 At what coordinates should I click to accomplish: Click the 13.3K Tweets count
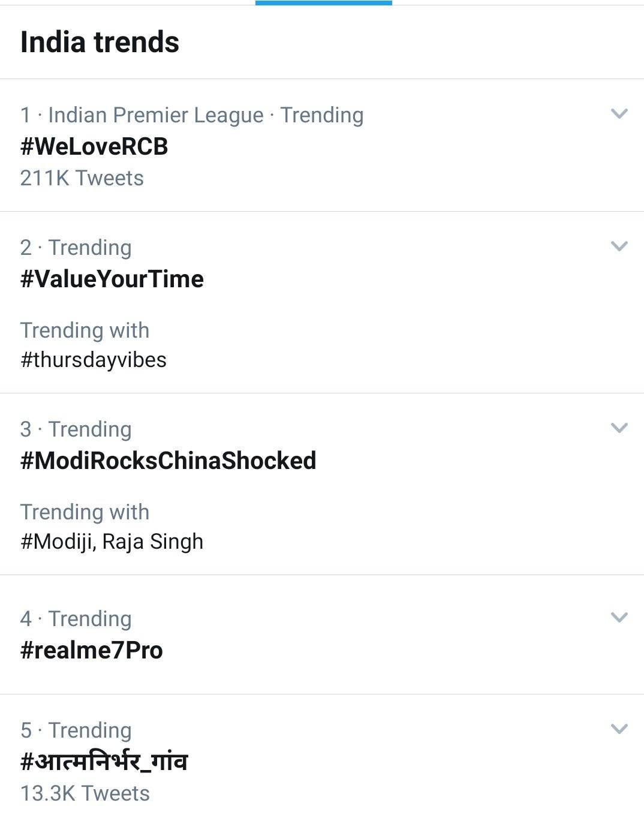tap(85, 792)
